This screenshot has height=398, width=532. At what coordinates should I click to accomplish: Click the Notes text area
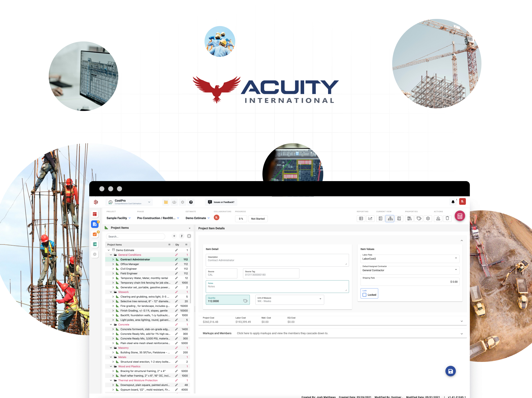click(x=277, y=286)
